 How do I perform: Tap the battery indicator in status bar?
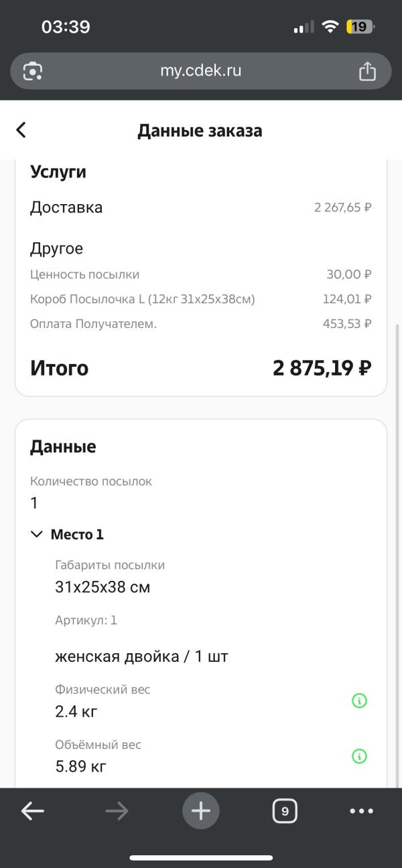coord(360,27)
